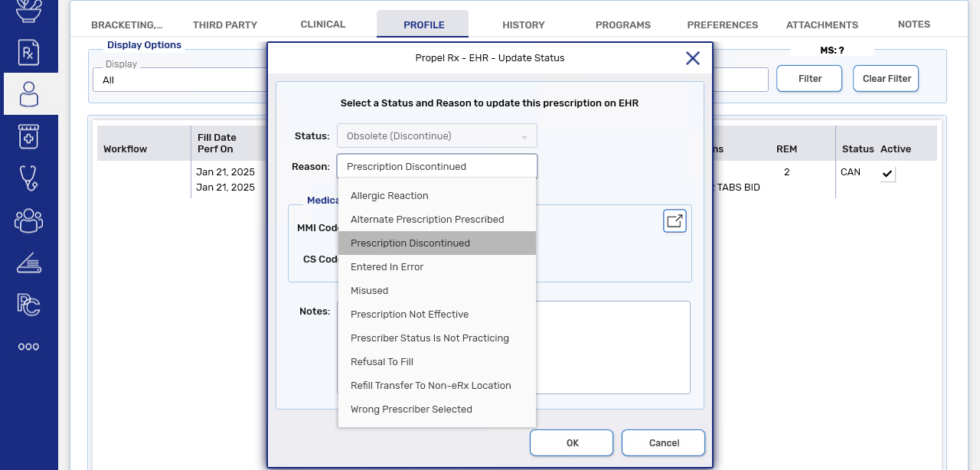Toggle the Active checkbox for the prescription
The height and width of the screenshot is (470, 980).
pyautogui.click(x=887, y=175)
